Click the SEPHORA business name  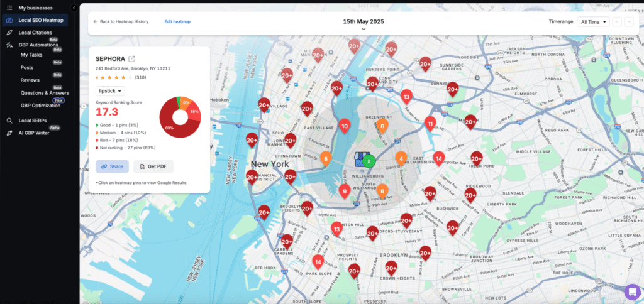pos(110,59)
